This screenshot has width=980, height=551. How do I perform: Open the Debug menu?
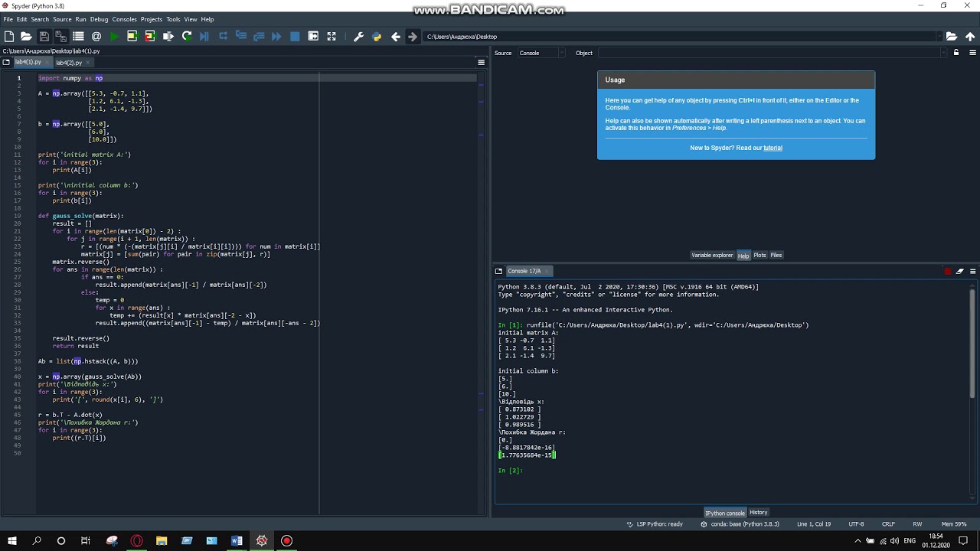coord(100,19)
